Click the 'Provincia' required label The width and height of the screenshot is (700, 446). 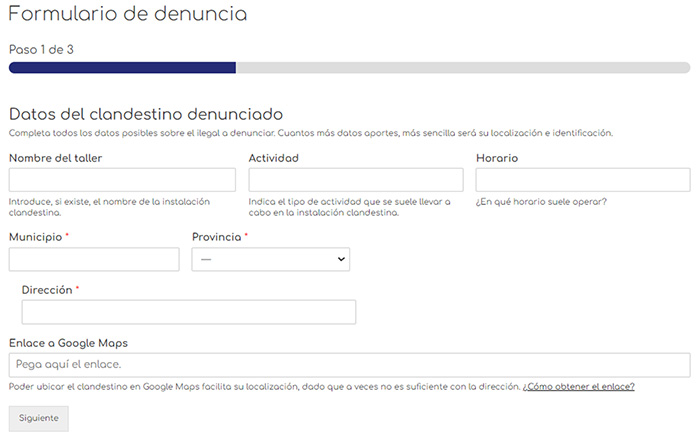(217, 237)
